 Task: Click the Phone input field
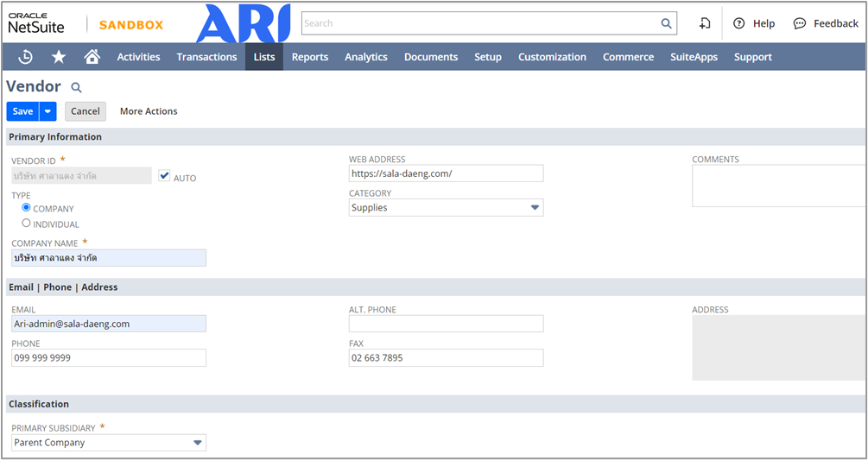(109, 357)
